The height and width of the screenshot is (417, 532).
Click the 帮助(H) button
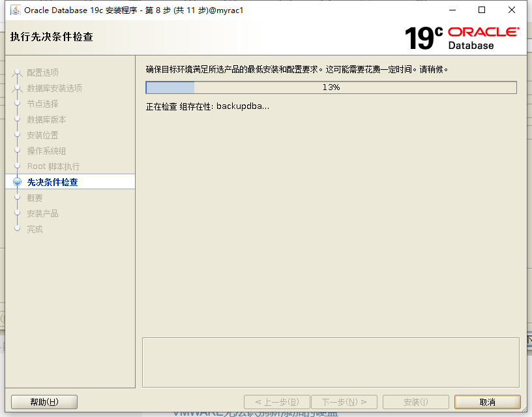(x=44, y=402)
